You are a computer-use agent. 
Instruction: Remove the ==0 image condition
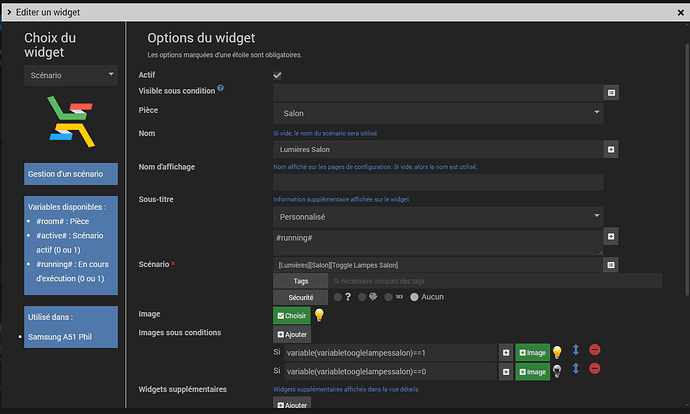tap(595, 370)
